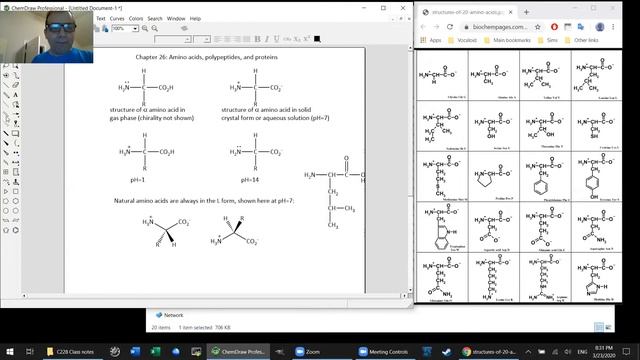
Task: Select the Cyclopropane ring tool
Action: coord(6,191)
